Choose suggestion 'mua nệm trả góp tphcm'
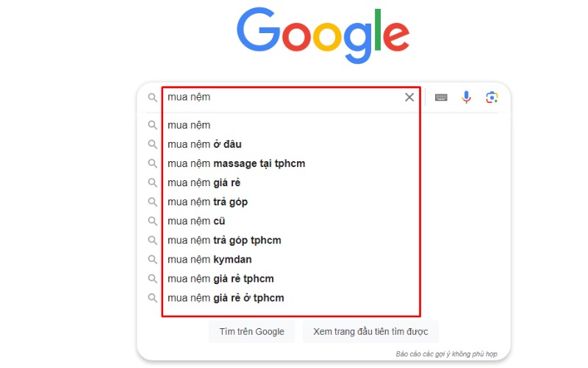Image resolution: width=588 pixels, height=368 pixels. coord(224,241)
